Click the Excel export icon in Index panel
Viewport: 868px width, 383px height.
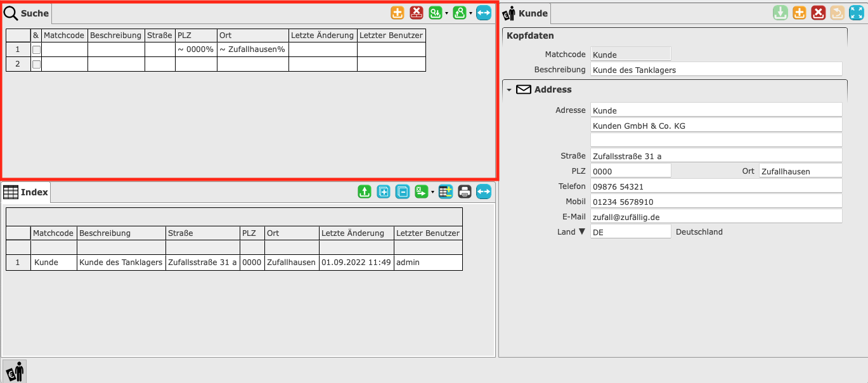pos(421,191)
